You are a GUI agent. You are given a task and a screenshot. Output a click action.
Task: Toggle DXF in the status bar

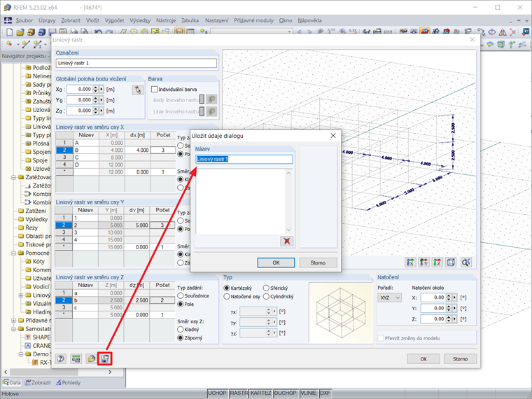(x=325, y=393)
